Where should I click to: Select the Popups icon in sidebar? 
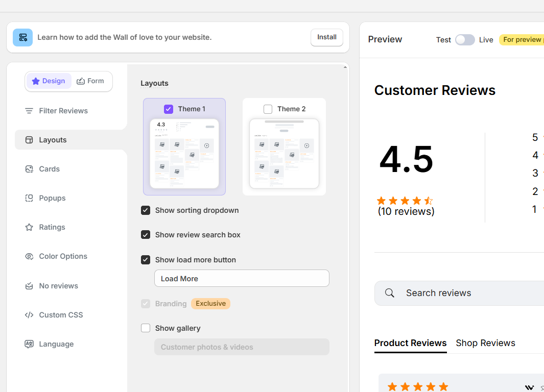(x=29, y=198)
